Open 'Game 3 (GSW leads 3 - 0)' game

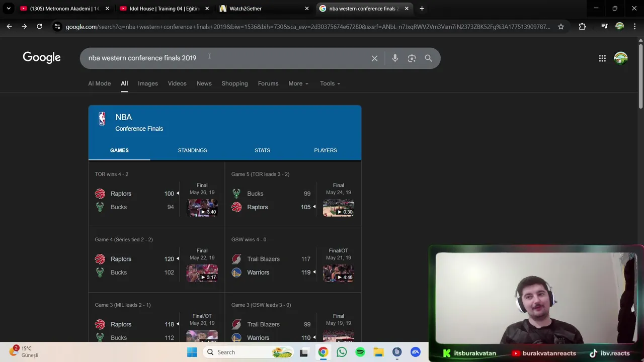click(293, 318)
